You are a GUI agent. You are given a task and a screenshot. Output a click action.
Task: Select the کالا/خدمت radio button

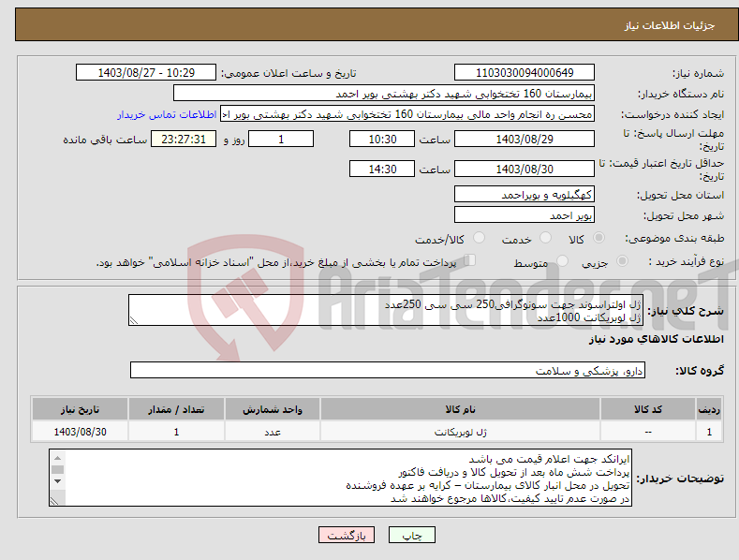(479, 238)
